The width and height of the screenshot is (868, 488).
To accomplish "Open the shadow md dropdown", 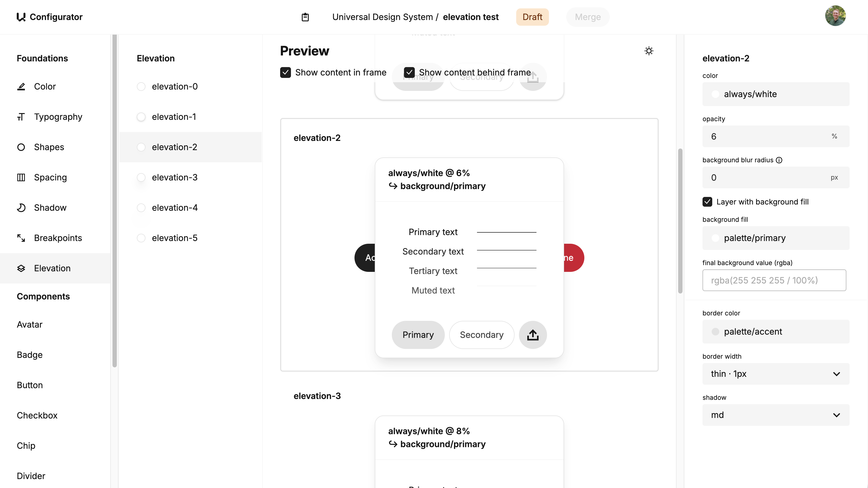I will coord(775,415).
